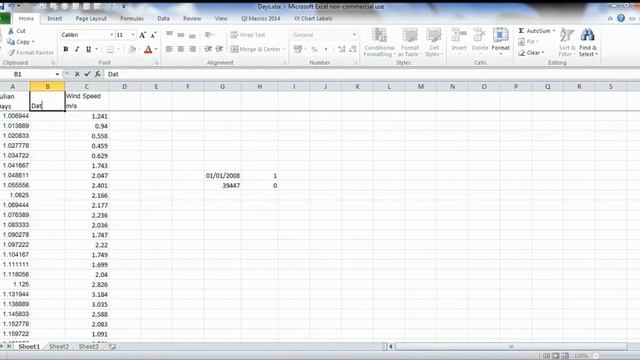Switch to the Data tab
The image size is (640, 360).
tap(163, 19)
